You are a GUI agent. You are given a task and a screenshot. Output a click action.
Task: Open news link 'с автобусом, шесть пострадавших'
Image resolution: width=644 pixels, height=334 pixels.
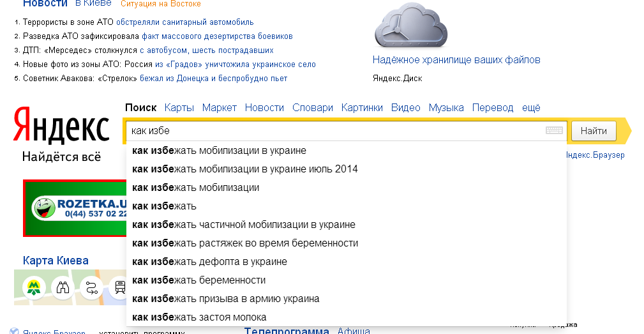point(207,50)
